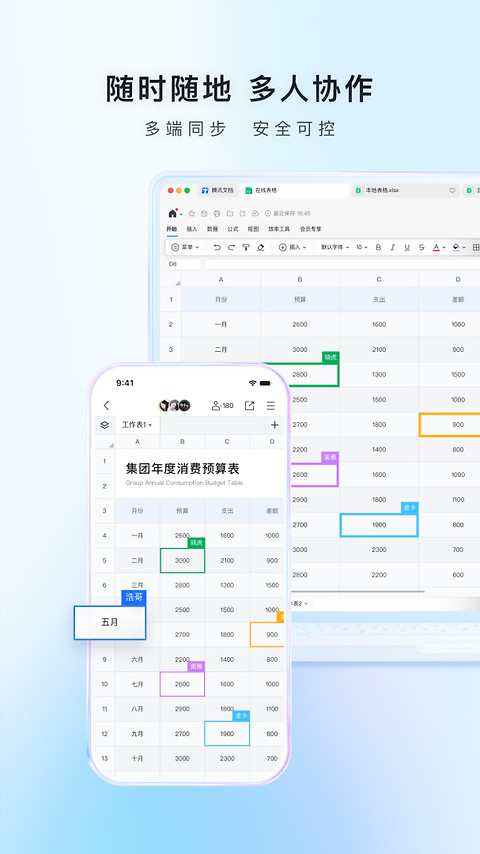
Task: Open the home icon in the desktop window
Action: pos(173,213)
